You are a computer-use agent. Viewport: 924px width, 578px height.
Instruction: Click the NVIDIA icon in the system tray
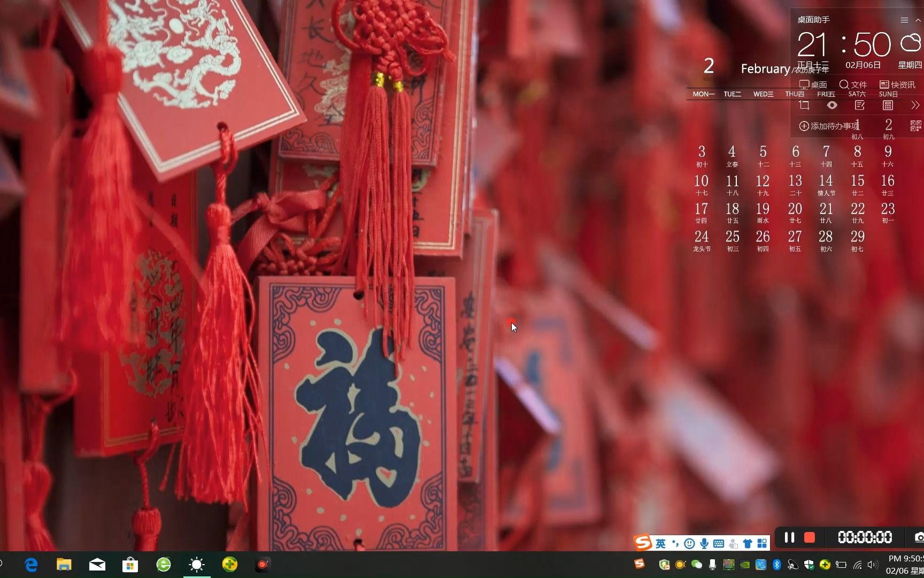point(745,565)
